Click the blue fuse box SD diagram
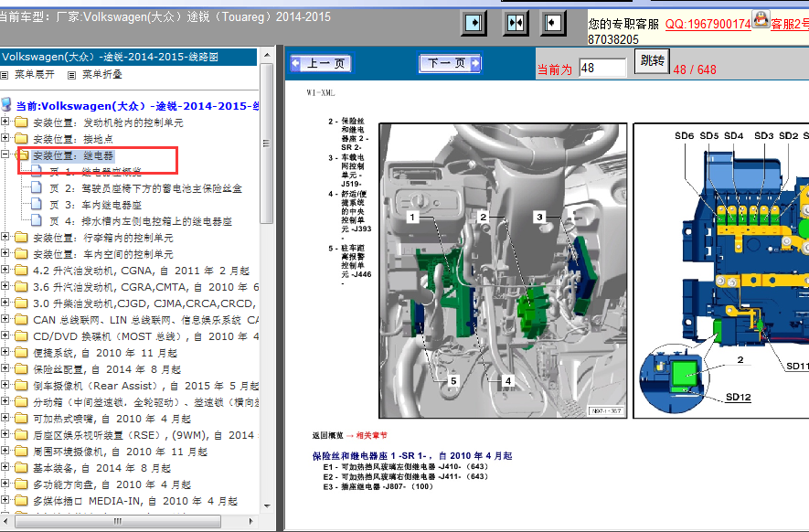This screenshot has width=809, height=532. pyautogui.click(x=720, y=271)
